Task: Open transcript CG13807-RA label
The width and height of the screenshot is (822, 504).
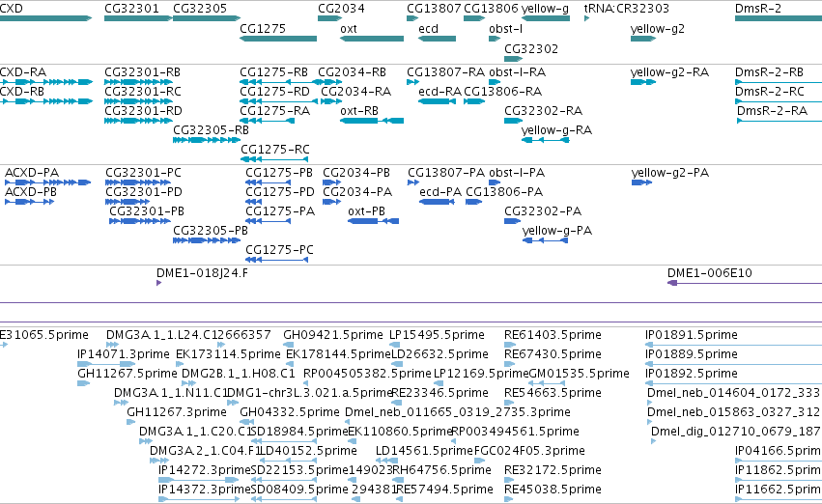Action: pos(445,71)
